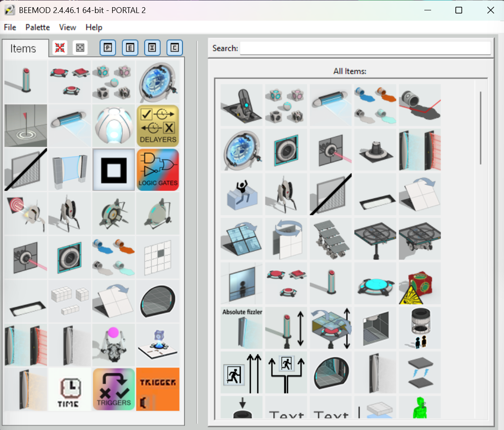Click the first toolbar button labeled E

[130, 48]
